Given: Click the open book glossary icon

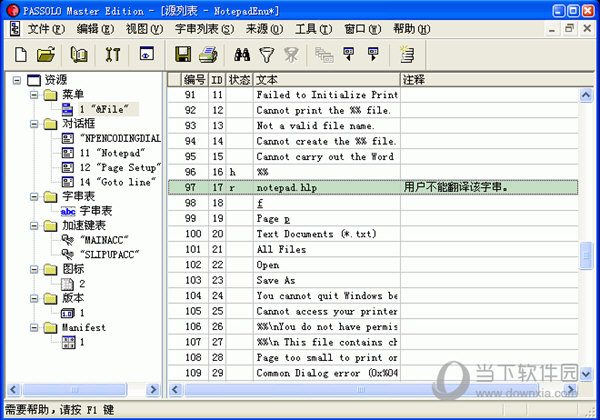Looking at the screenshot, I should (x=79, y=54).
